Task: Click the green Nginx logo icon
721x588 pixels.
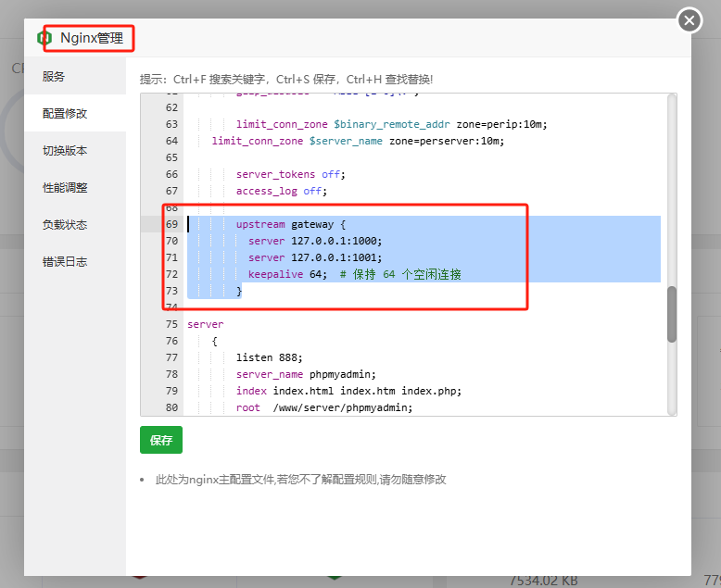Action: coord(44,38)
